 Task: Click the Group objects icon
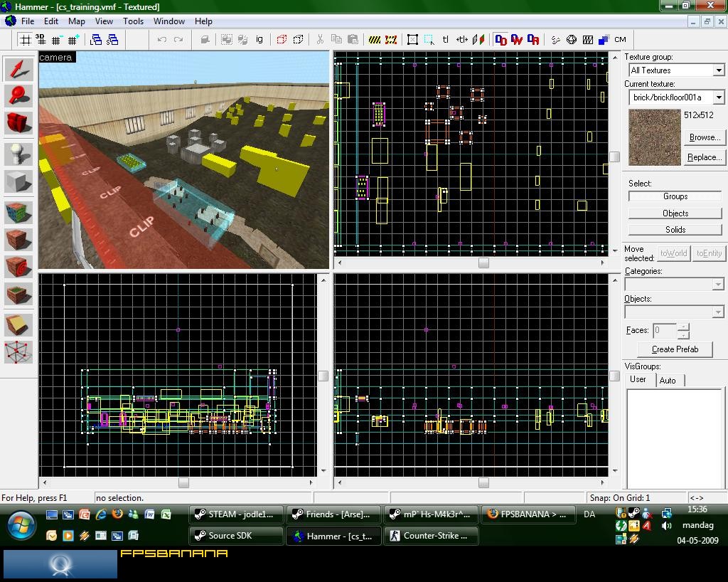coord(227,40)
